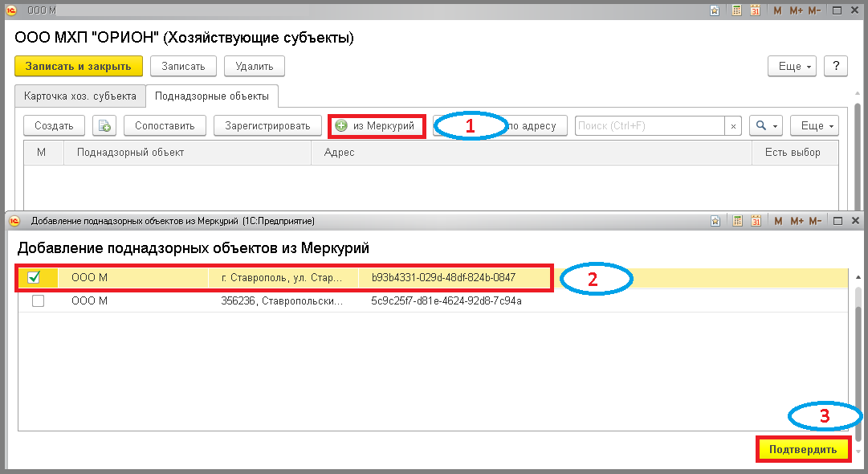This screenshot has width=868, height=474.
Task: Confirm selection with Подтвердить
Action: (803, 449)
